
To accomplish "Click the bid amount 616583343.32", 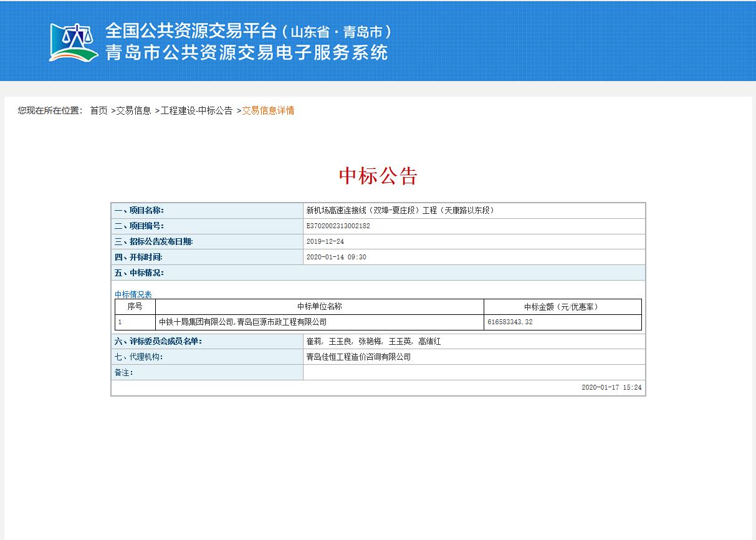I will [x=510, y=322].
